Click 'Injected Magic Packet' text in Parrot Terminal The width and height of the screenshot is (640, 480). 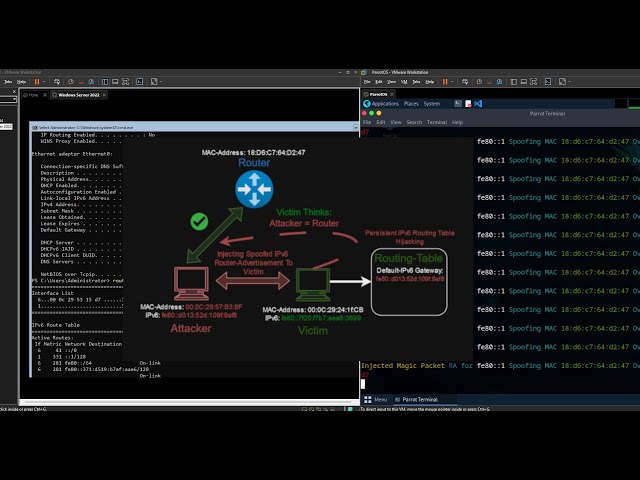coord(402,366)
